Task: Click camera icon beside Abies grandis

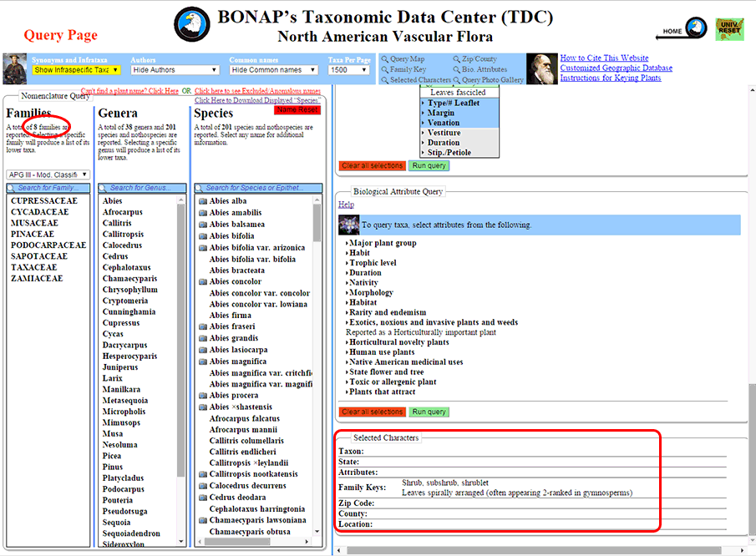Action: (x=203, y=339)
